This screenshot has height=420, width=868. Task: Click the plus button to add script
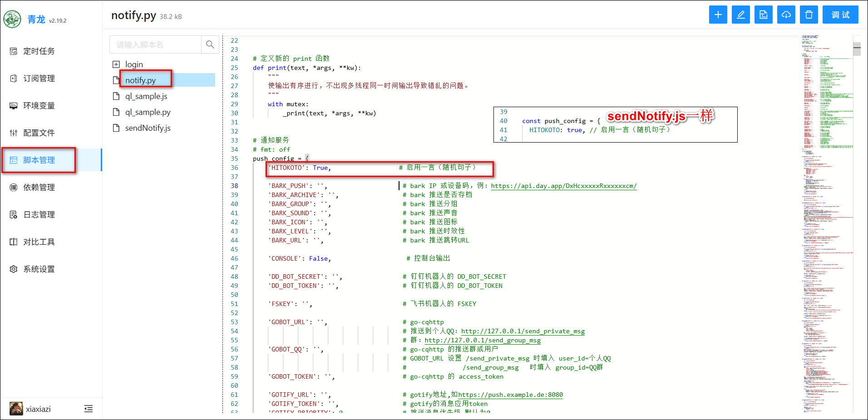[718, 15]
